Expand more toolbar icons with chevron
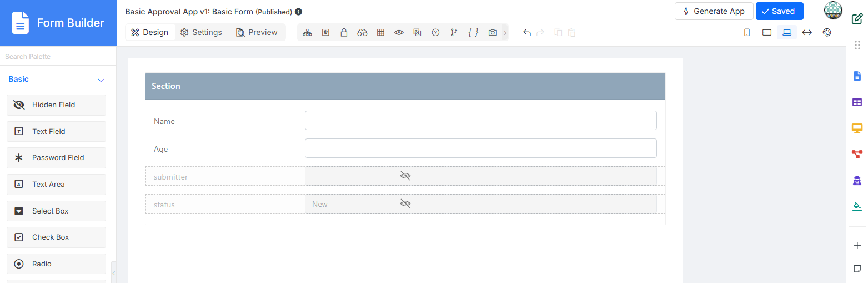The height and width of the screenshot is (283, 868). click(x=505, y=33)
